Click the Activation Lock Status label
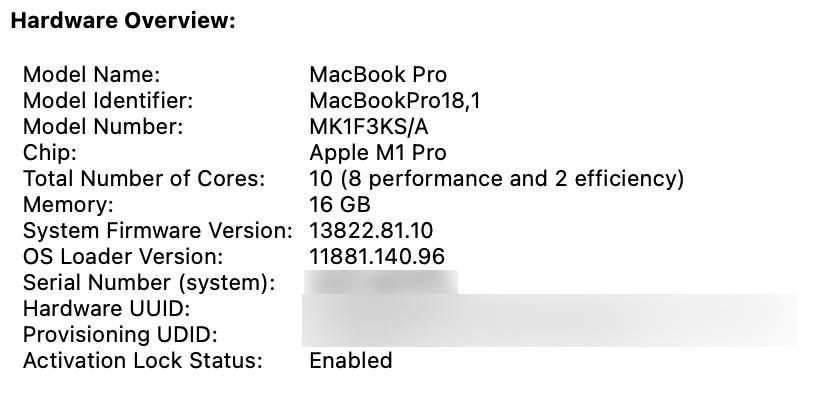 click(142, 361)
